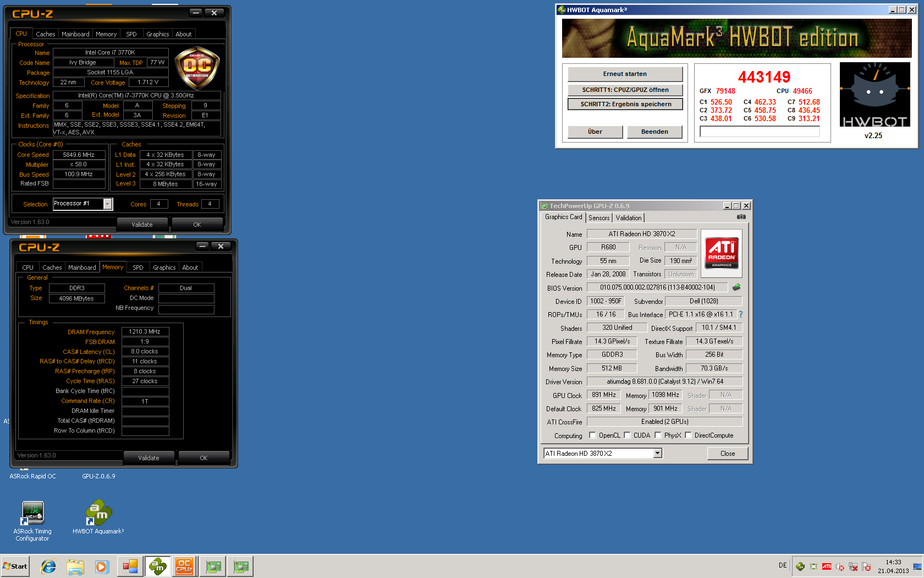The image size is (924, 578).
Task: Open the SPD tab in the top CPU-Z window
Action: tap(131, 34)
